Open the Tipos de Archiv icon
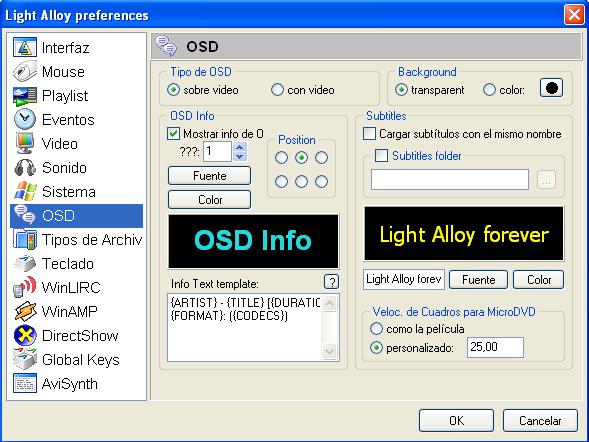Viewport: 589px width, 442px height. [25, 240]
